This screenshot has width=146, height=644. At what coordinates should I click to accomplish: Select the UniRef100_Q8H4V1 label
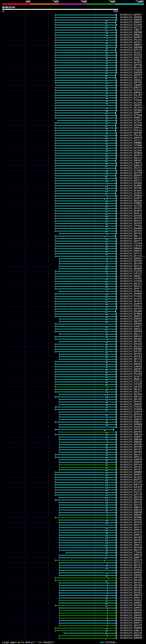(x=131, y=251)
